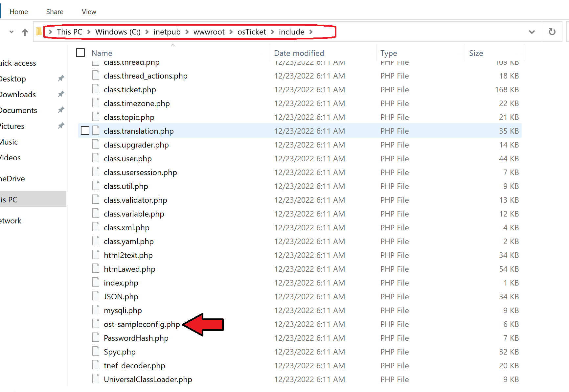Image resolution: width=569 pixels, height=392 pixels.
Task: Click file icon of class.user.php
Action: point(96,158)
